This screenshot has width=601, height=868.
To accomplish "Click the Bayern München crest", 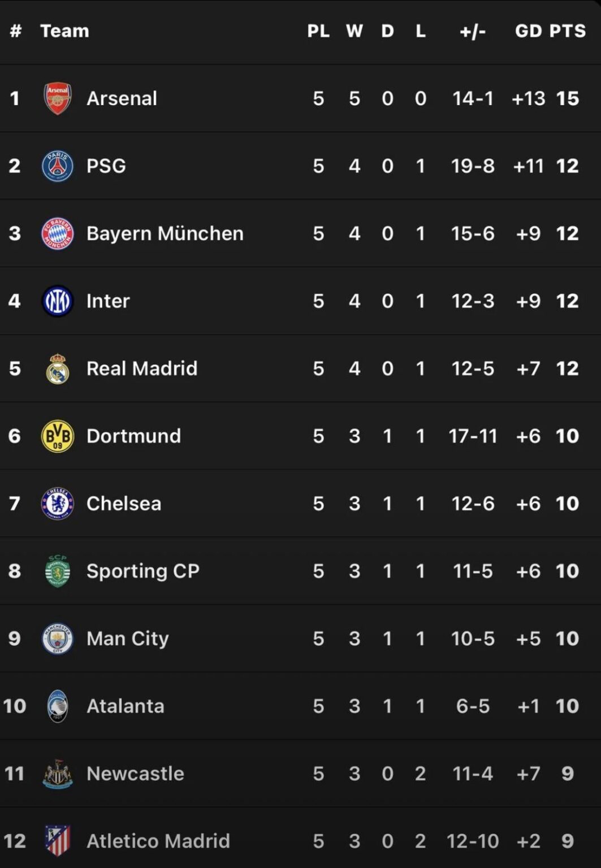I will [57, 233].
